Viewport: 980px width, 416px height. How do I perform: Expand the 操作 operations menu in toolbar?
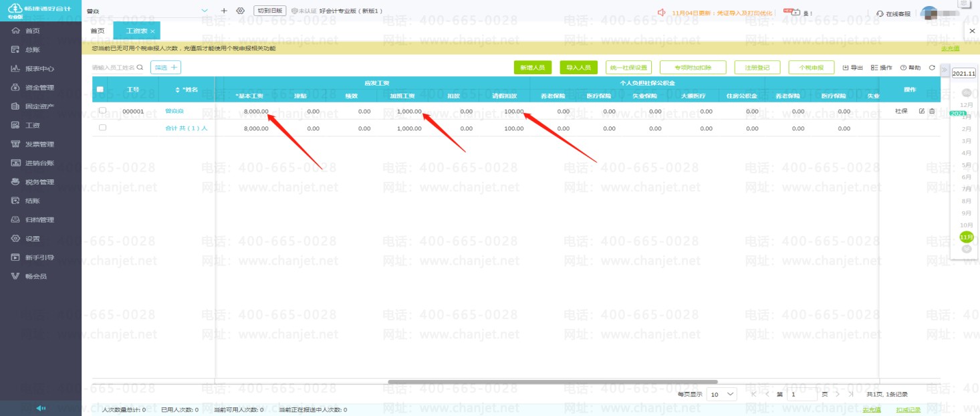881,68
